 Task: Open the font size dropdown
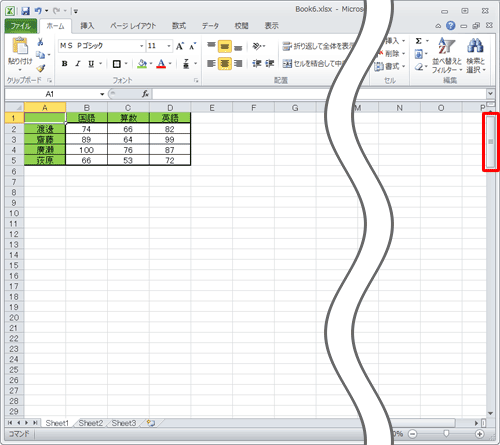(x=169, y=46)
